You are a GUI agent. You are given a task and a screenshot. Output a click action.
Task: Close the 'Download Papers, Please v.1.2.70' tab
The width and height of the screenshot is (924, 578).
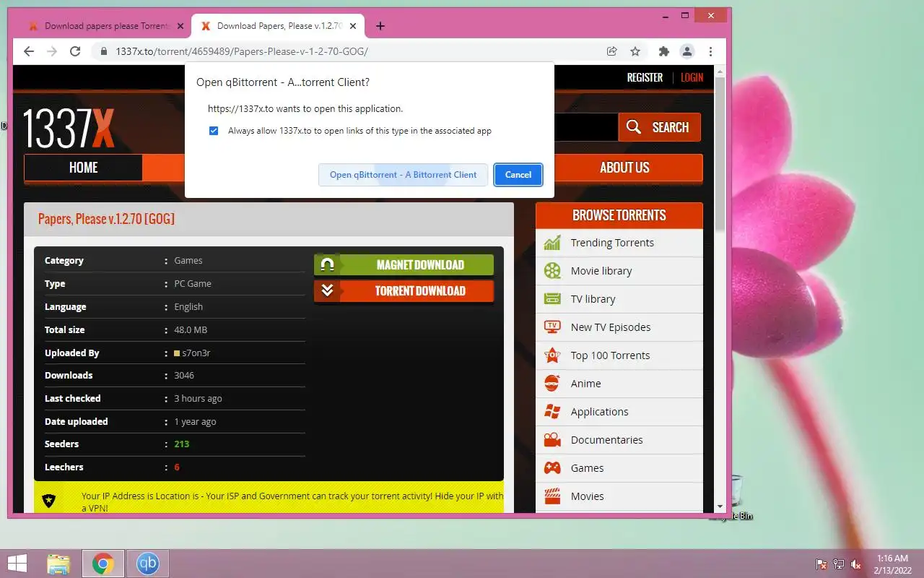(x=354, y=26)
